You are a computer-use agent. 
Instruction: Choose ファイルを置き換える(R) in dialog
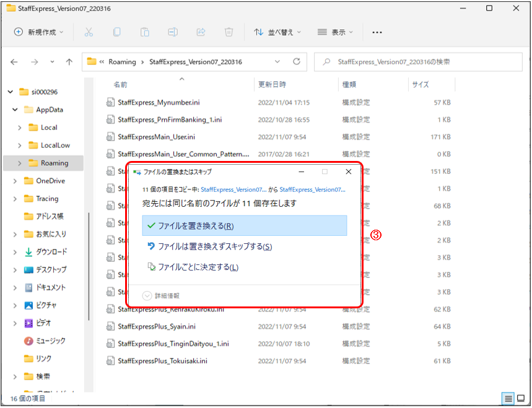(245, 225)
